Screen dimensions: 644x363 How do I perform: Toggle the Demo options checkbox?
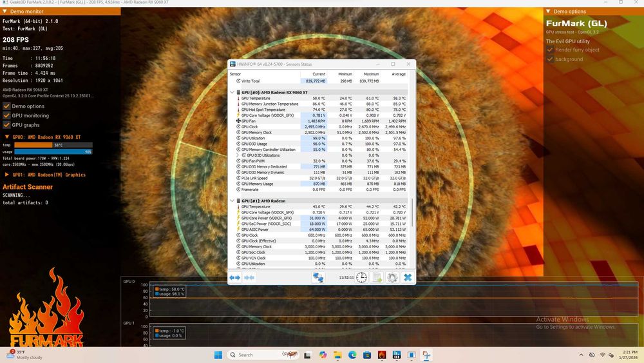6,106
